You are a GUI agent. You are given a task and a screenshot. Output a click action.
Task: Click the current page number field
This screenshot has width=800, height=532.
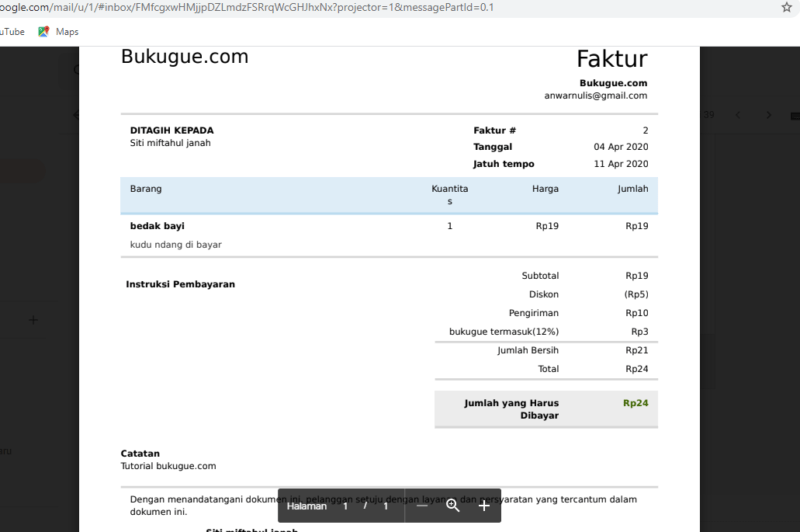click(x=345, y=506)
